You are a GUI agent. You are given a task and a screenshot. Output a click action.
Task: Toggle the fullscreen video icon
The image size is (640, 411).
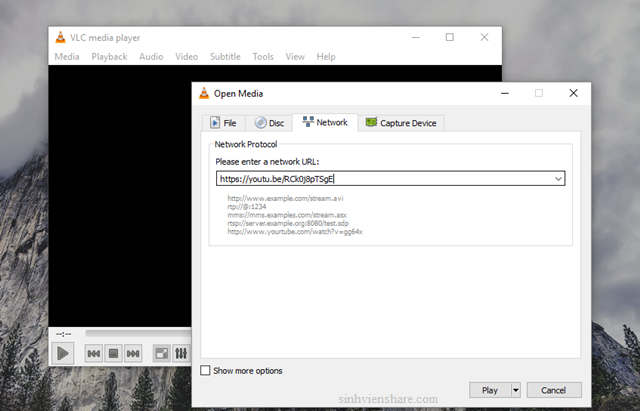point(161,353)
